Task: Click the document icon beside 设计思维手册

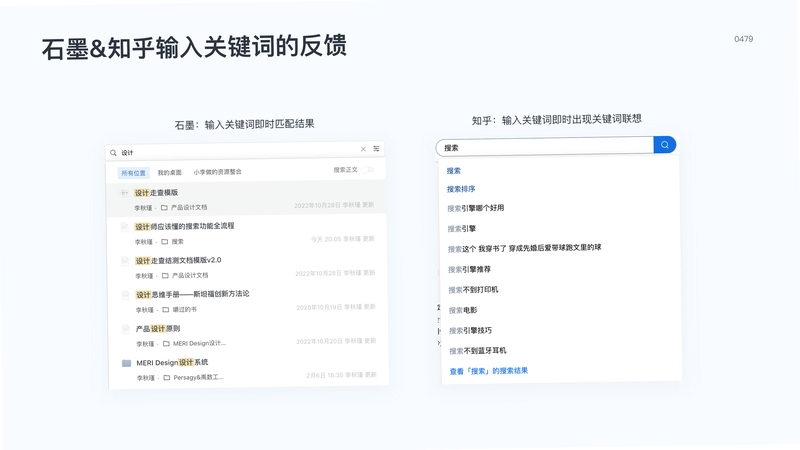Action: (x=126, y=295)
